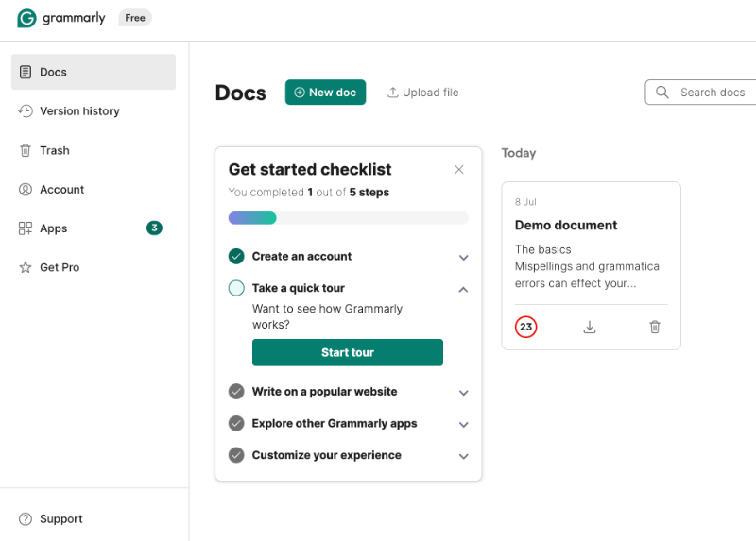Screen dimensions: 756x541
Task: Close the Get started checklist
Action: coord(459,170)
